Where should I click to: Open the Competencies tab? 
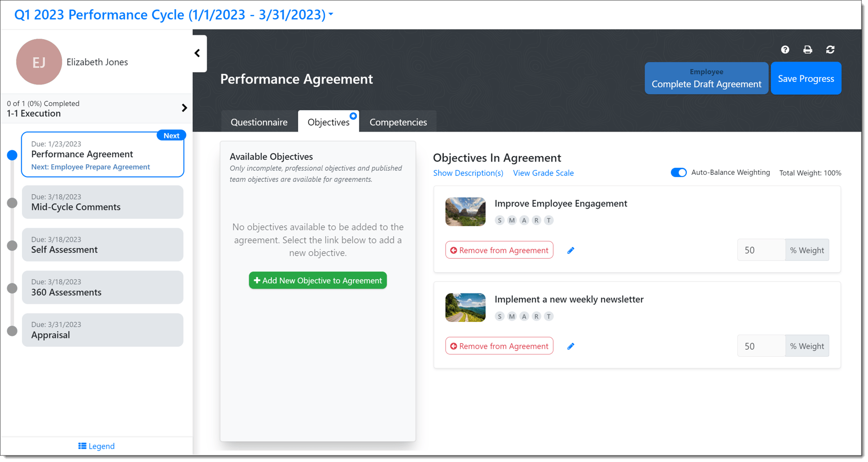398,122
